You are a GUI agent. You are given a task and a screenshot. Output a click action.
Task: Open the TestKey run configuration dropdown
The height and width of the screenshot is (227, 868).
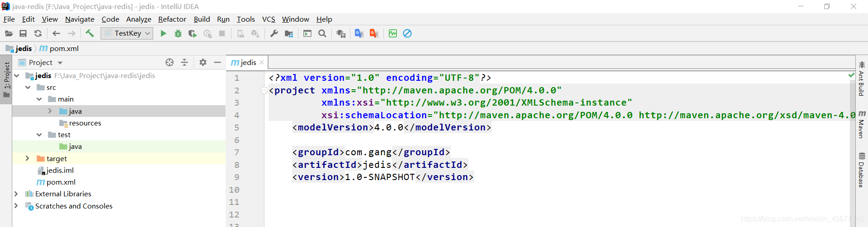coord(127,33)
